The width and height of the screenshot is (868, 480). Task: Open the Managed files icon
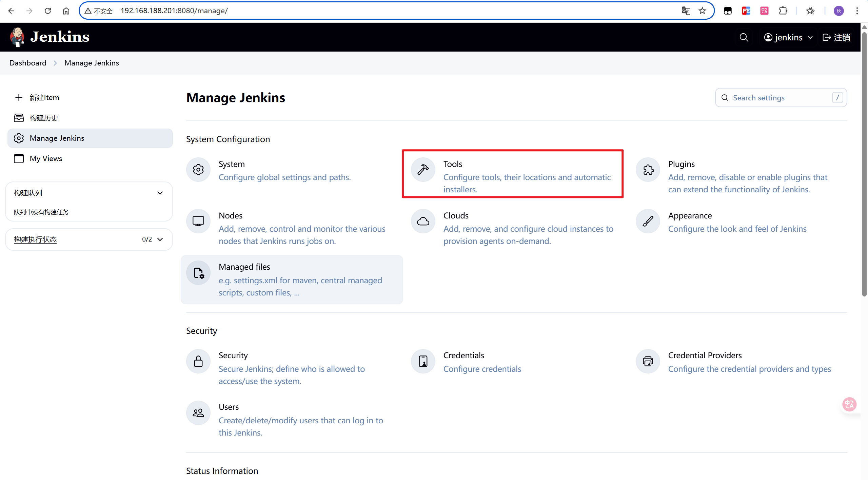(198, 273)
